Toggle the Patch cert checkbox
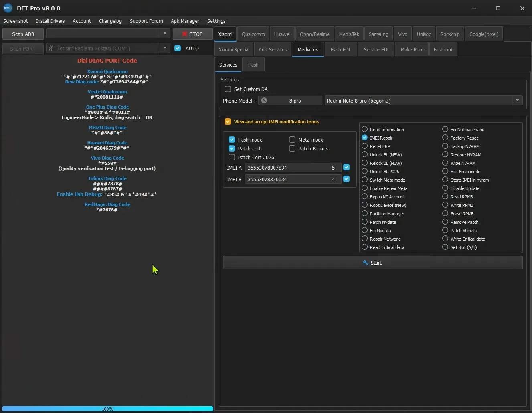This screenshot has height=413, width=532. click(x=232, y=148)
